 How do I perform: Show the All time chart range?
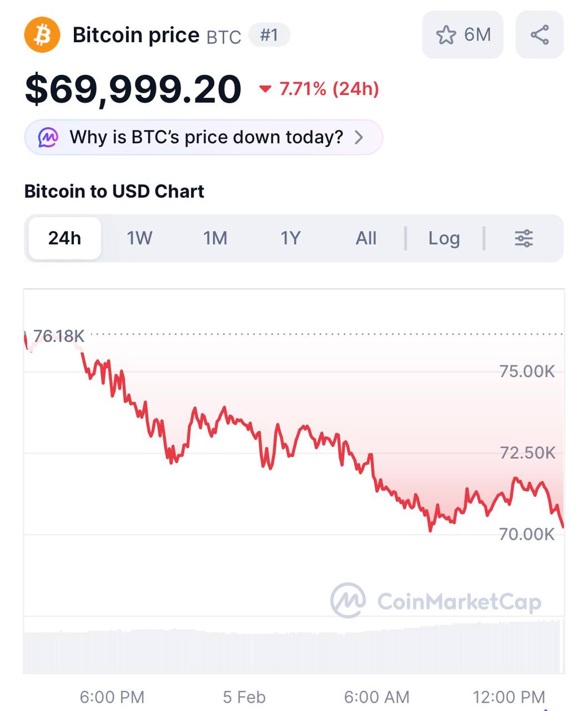point(366,238)
